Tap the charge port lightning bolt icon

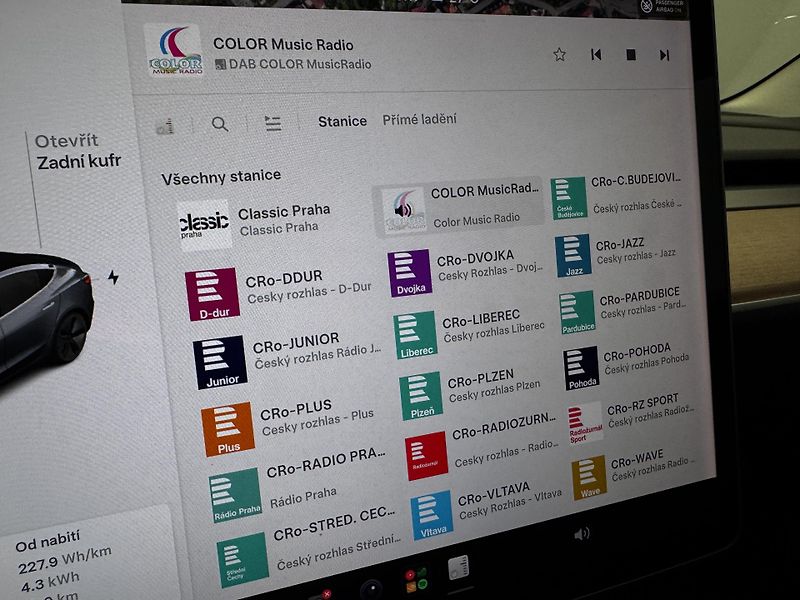pyautogui.click(x=113, y=277)
